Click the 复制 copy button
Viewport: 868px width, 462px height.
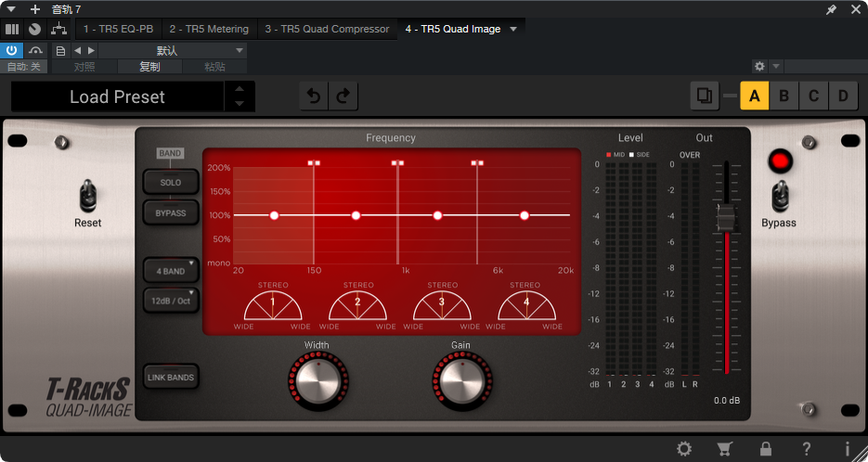pyautogui.click(x=149, y=67)
